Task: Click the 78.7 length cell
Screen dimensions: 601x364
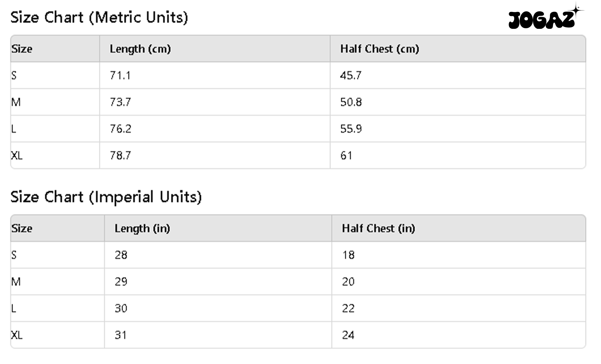Action: 120,155
